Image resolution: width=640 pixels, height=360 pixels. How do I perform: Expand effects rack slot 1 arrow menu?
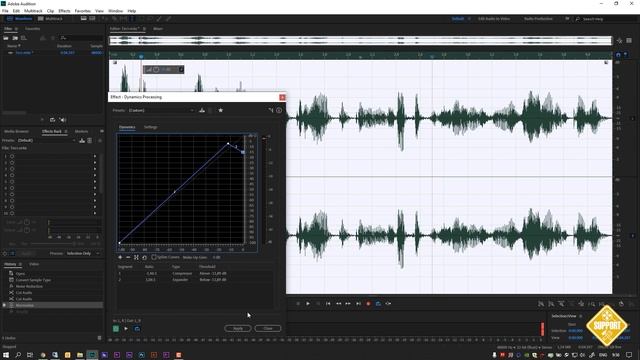pyautogui.click(x=95, y=156)
